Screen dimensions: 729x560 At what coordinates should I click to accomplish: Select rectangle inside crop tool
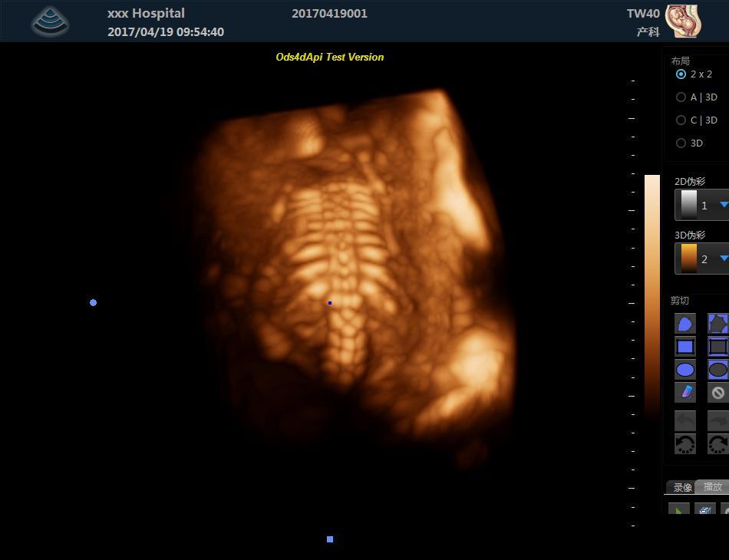tap(684, 347)
